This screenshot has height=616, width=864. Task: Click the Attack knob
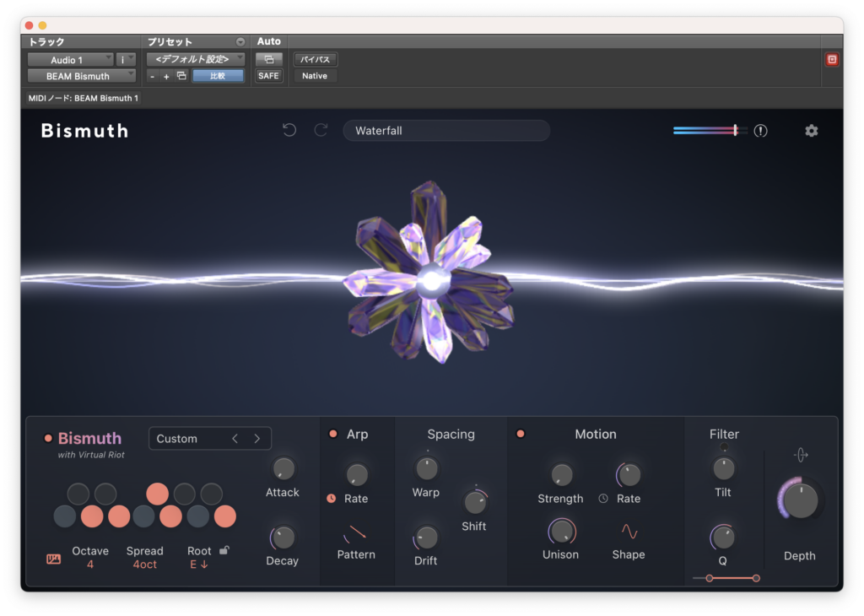283,469
